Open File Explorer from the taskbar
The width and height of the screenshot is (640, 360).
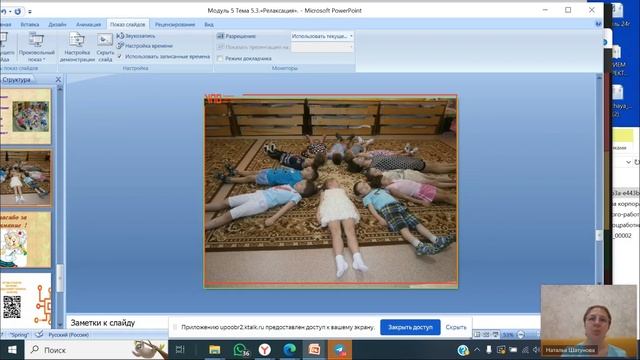(x=215, y=350)
